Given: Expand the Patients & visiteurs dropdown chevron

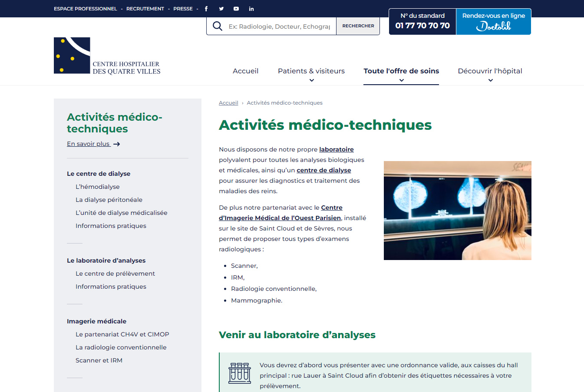Looking at the screenshot, I should 312,80.
